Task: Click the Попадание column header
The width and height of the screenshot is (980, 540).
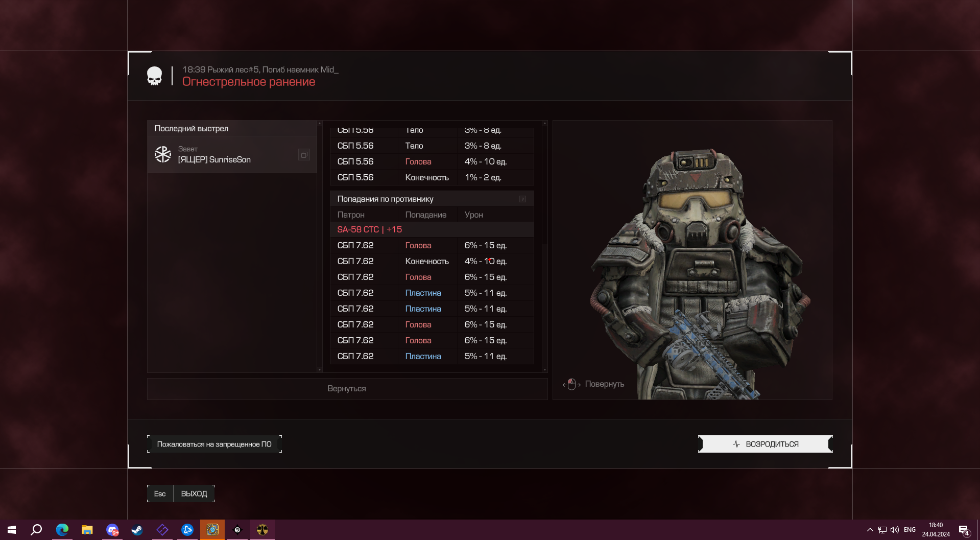Action: [426, 215]
